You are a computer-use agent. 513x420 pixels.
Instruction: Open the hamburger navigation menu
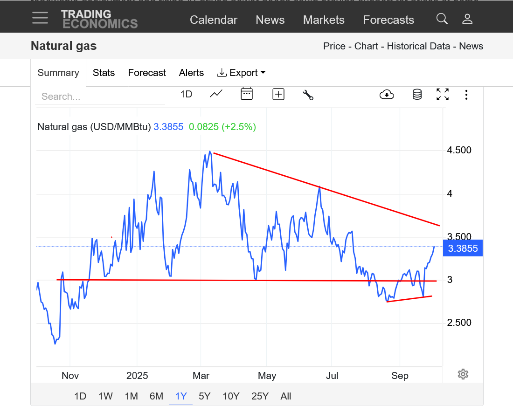coord(40,18)
